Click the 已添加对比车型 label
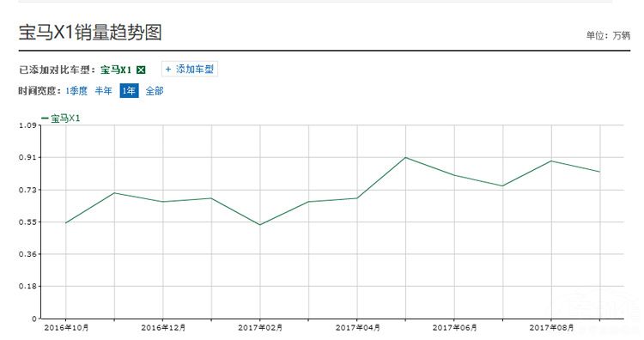The width and height of the screenshot is (644, 340). pyautogui.click(x=57, y=70)
